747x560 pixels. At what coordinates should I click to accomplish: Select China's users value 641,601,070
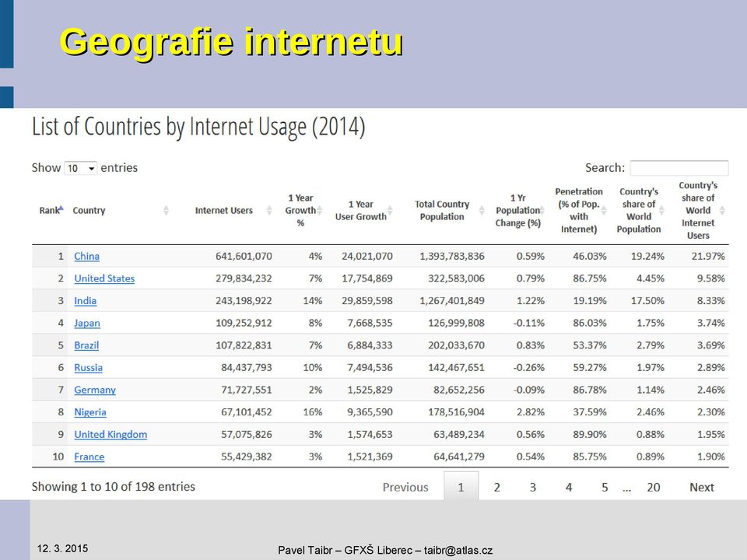tap(244, 256)
